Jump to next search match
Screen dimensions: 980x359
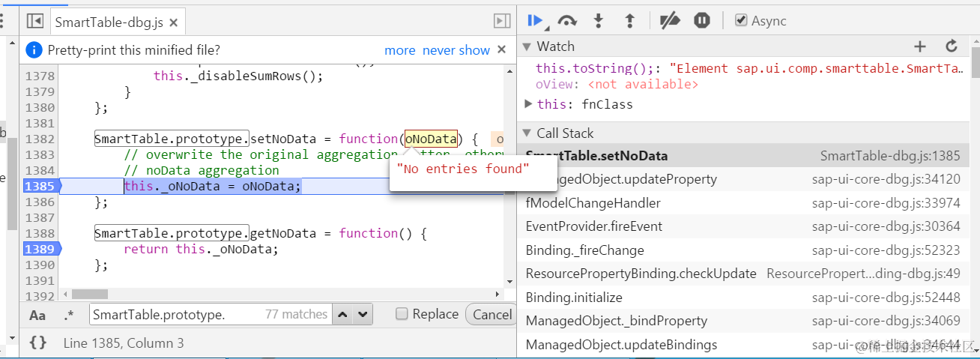363,314
